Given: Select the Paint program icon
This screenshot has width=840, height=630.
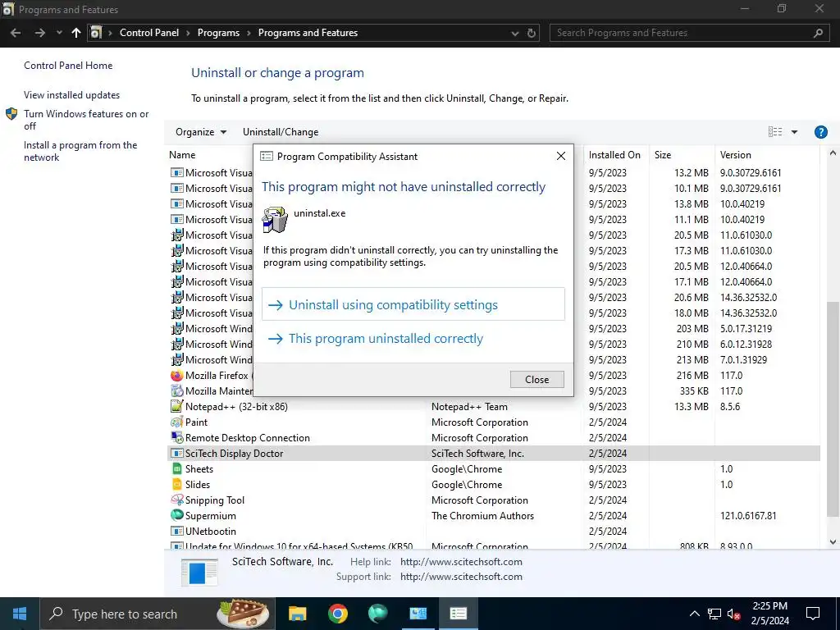Looking at the screenshot, I should [x=177, y=422].
